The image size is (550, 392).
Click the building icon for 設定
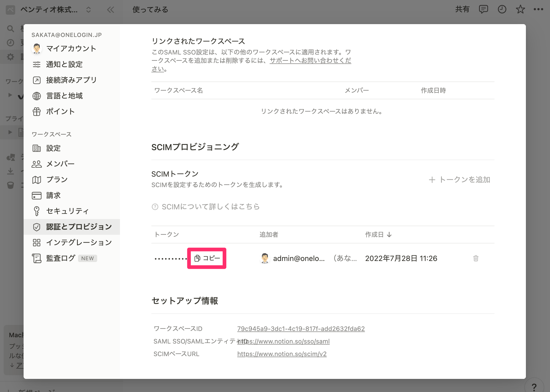click(x=37, y=148)
